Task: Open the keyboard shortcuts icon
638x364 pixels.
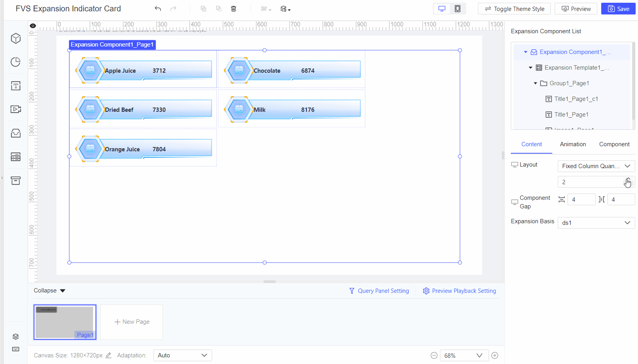Action: click(x=16, y=349)
